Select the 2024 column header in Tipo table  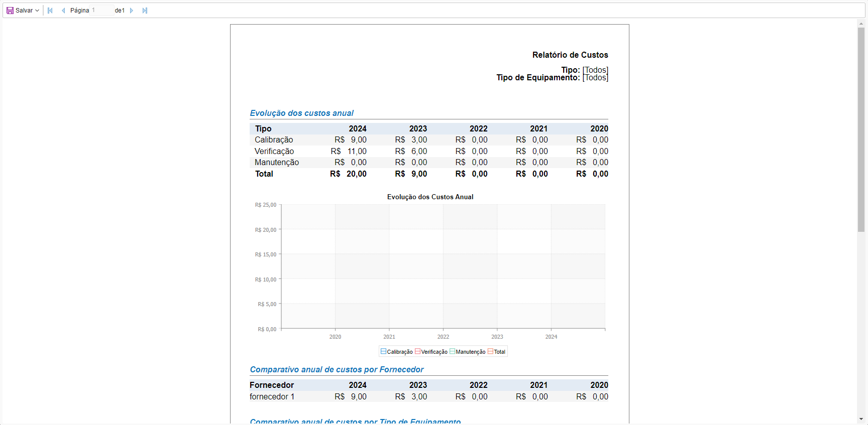[x=358, y=129]
